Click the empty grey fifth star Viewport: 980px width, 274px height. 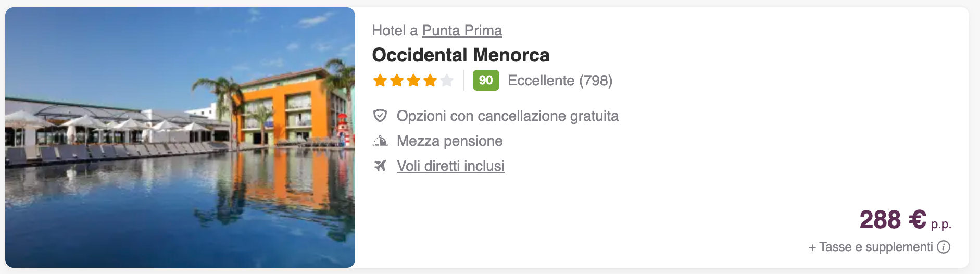click(447, 81)
